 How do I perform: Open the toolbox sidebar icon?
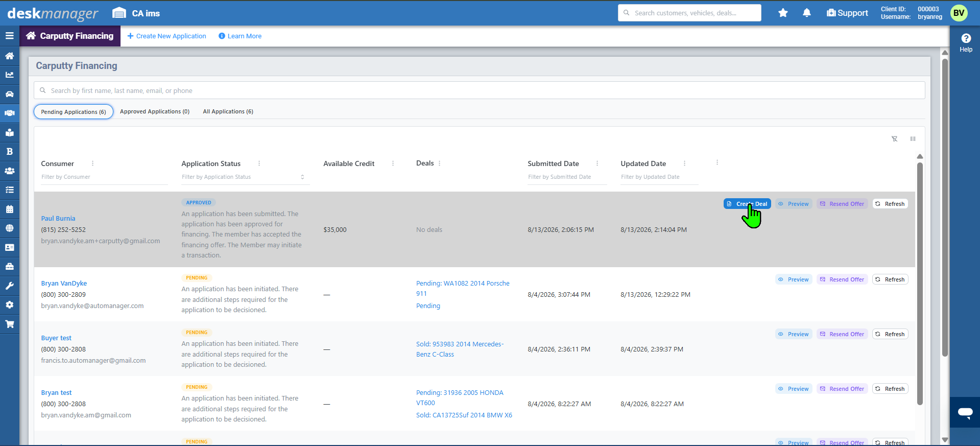coord(9,266)
